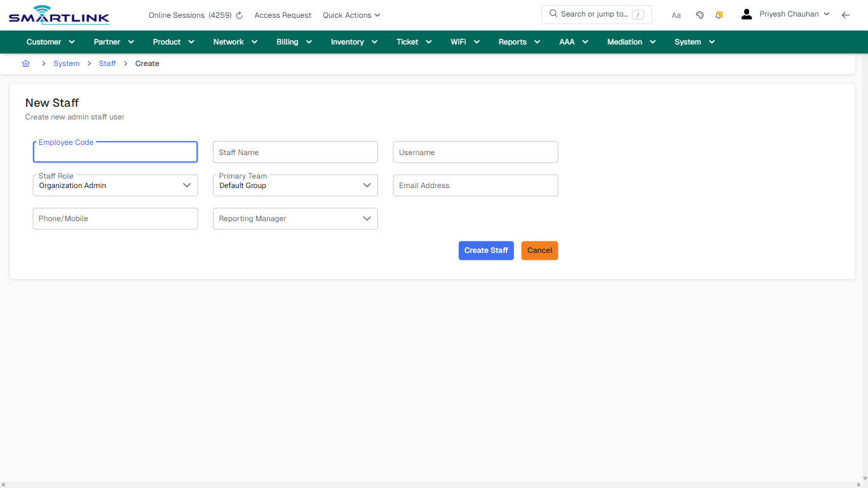Click the Create Staff button

tap(486, 250)
